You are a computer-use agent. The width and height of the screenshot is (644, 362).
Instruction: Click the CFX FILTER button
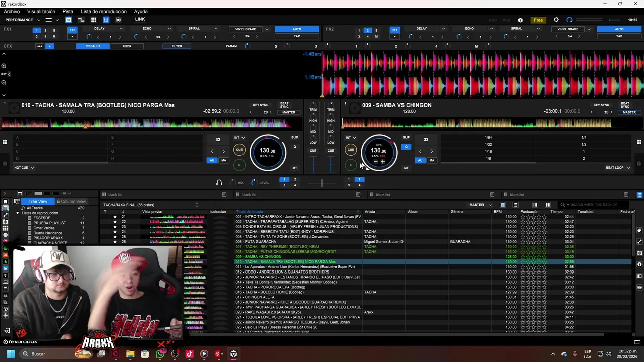(x=177, y=46)
